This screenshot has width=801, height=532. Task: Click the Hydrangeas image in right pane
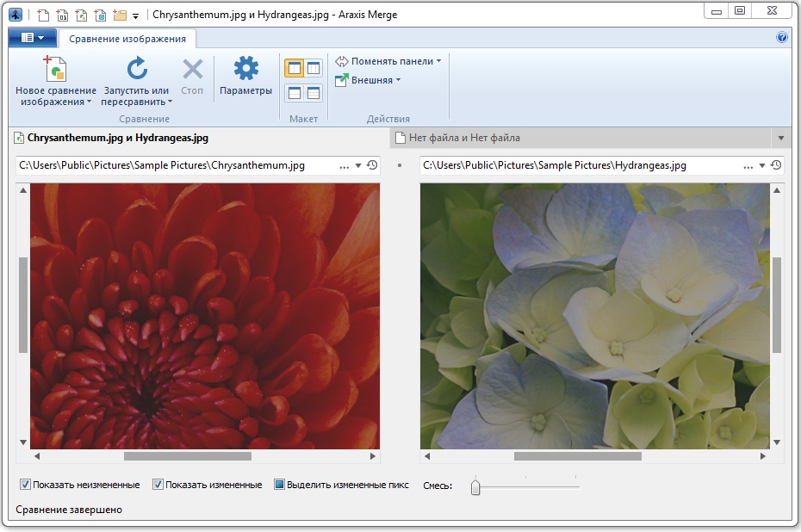[x=594, y=316]
